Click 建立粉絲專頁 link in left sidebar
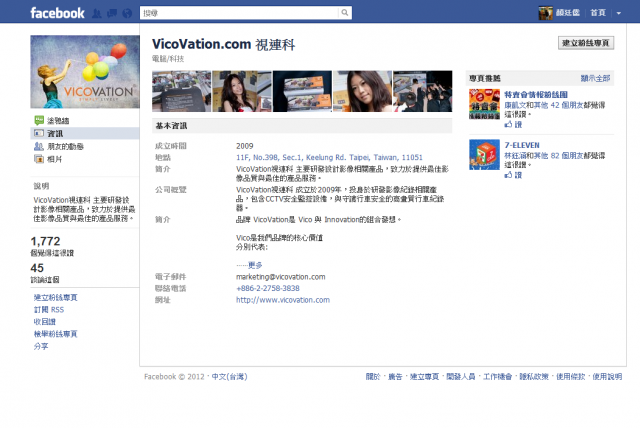 point(56,297)
